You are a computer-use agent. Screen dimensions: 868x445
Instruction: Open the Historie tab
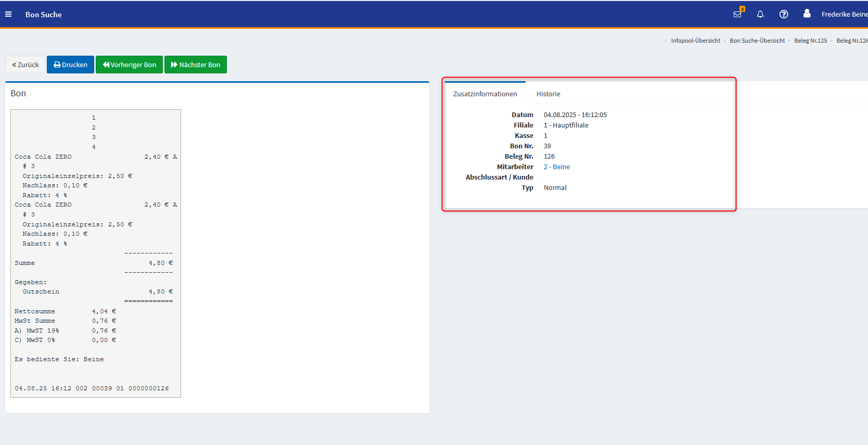point(548,94)
